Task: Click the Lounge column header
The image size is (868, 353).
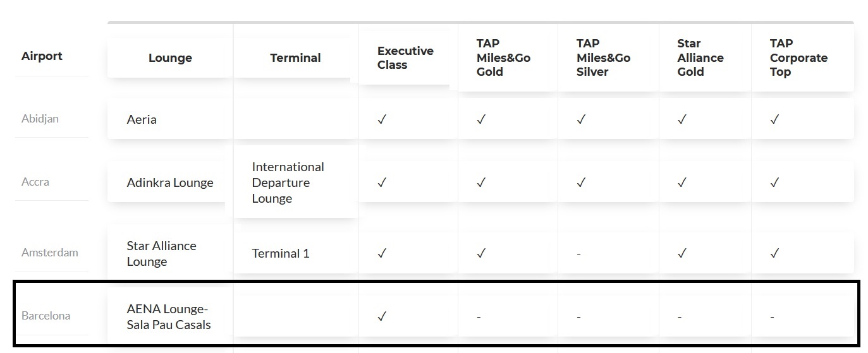Action: (x=170, y=58)
